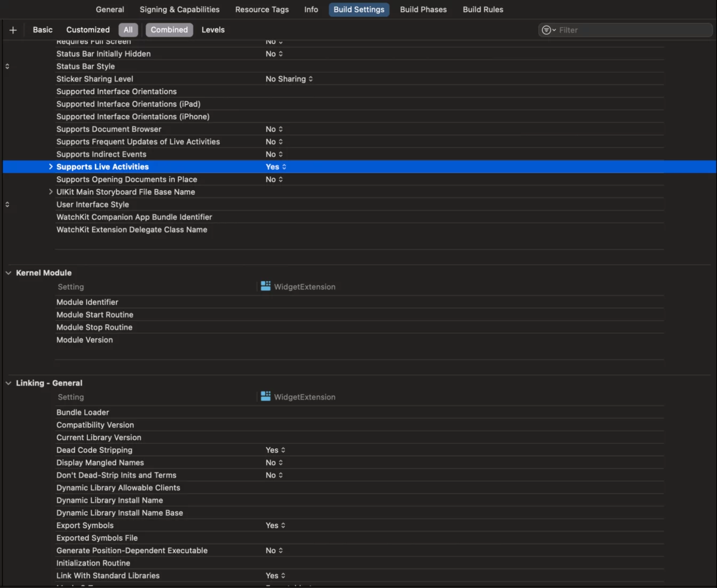The height and width of the screenshot is (588, 717).
Task: Collapse the Kernel Module section
Action: tap(8, 273)
